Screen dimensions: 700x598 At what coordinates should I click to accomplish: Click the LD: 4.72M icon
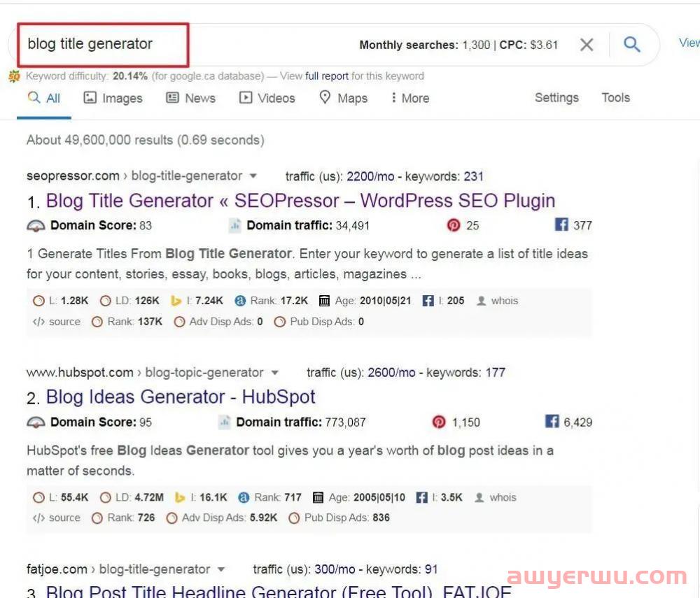pyautogui.click(x=106, y=498)
